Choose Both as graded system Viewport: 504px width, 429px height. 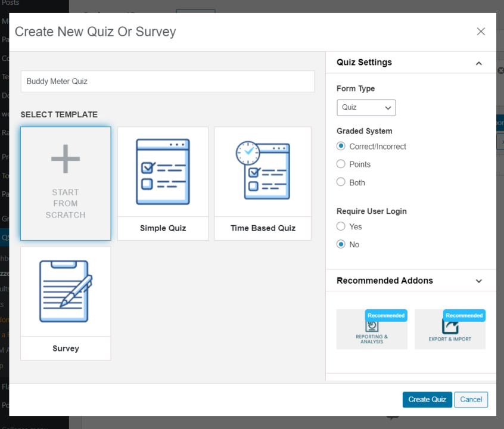coord(341,182)
